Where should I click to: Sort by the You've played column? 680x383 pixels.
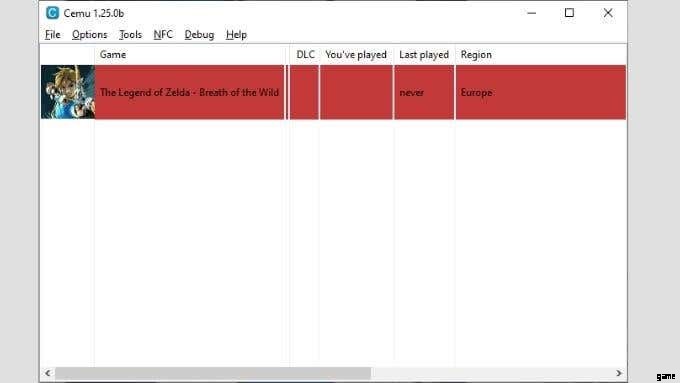click(x=356, y=55)
